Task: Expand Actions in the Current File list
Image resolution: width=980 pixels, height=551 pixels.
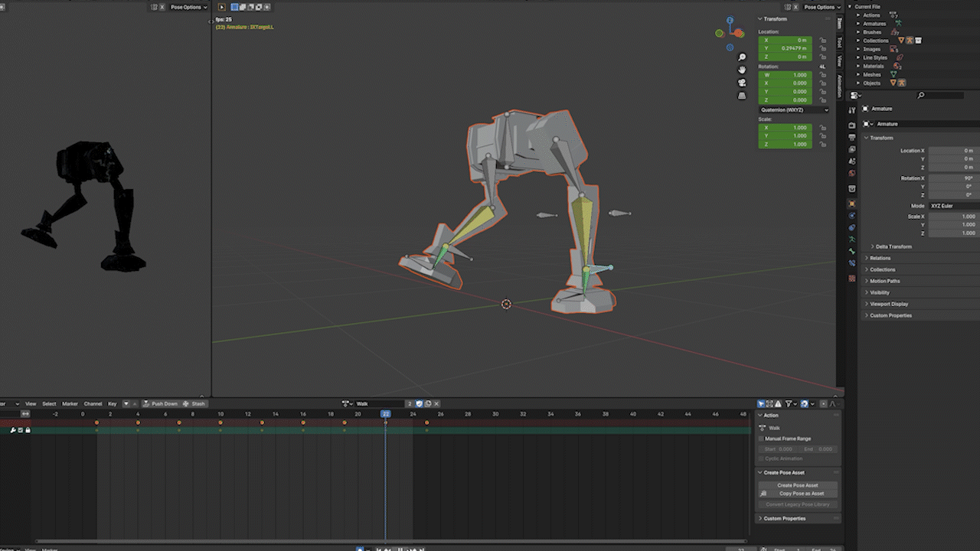Action: tap(858, 15)
